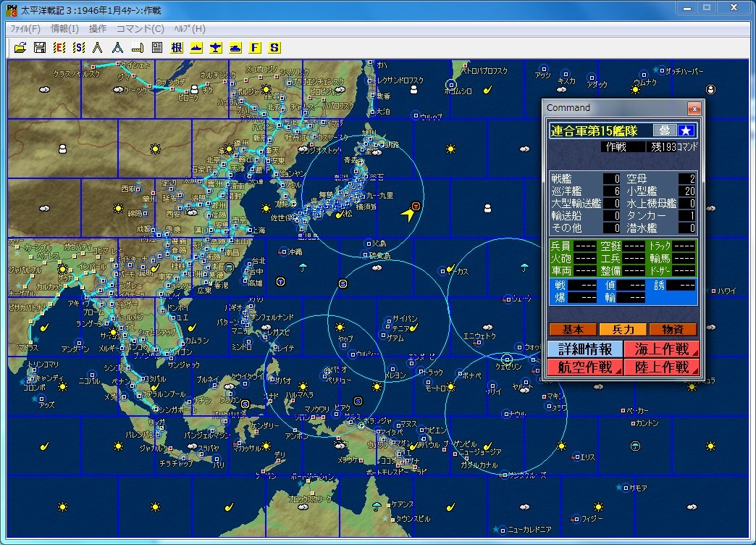Close the Command panel
This screenshot has width=756, height=545.
694,109
